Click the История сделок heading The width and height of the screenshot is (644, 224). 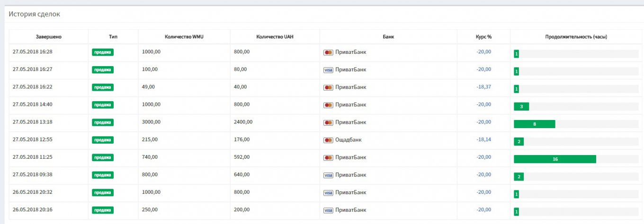(x=34, y=14)
